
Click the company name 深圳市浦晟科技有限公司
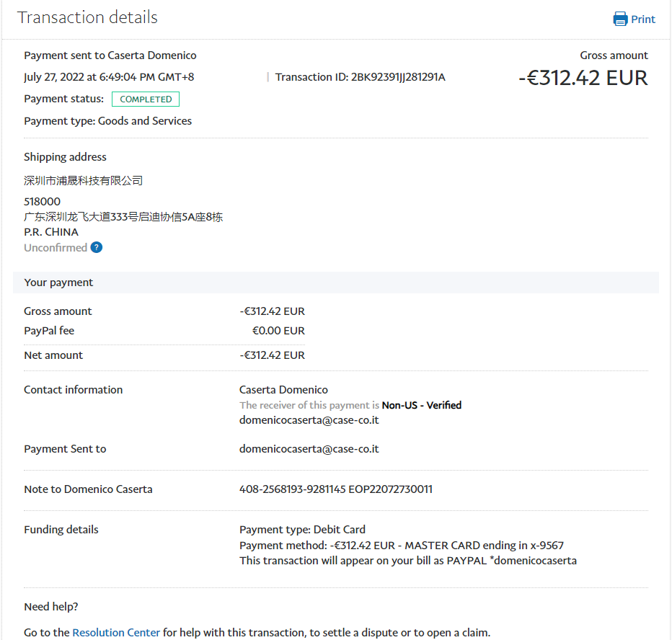(x=83, y=181)
